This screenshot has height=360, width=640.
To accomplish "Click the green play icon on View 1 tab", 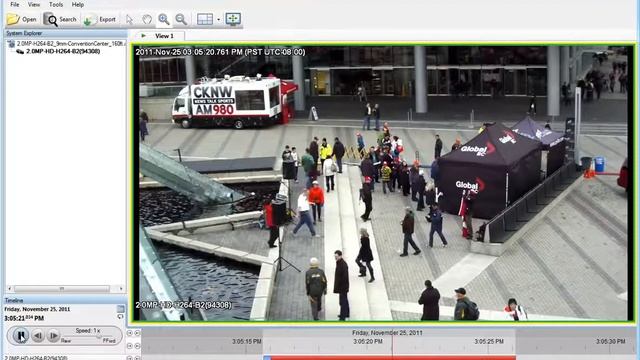I will pyautogui.click(x=143, y=36).
